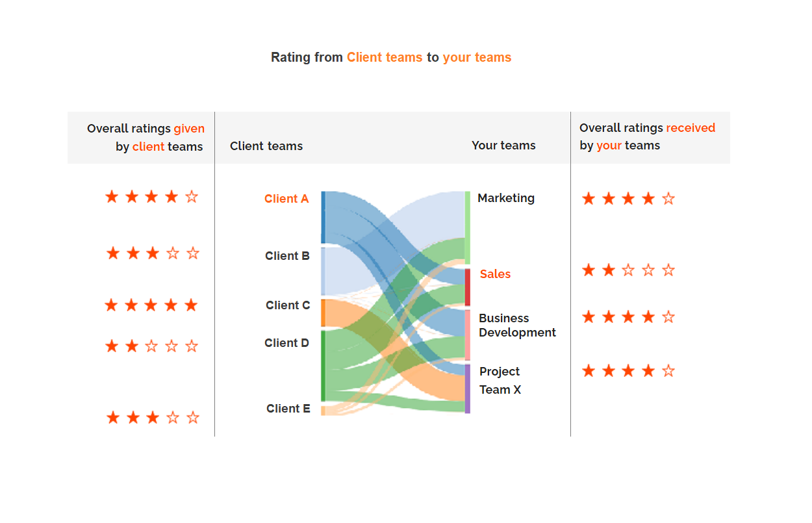Click the Client A label
Image resolution: width=812 pixels, height=523 pixels.
[x=286, y=199]
